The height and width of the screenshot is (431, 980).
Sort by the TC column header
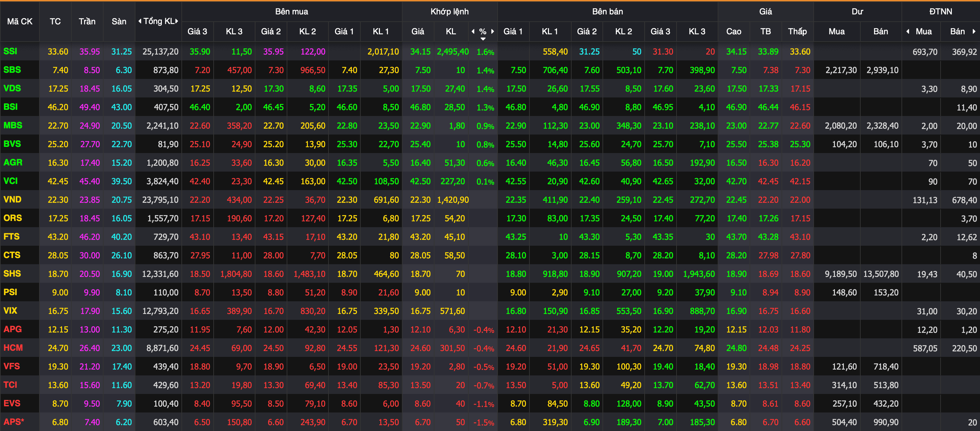tap(55, 21)
